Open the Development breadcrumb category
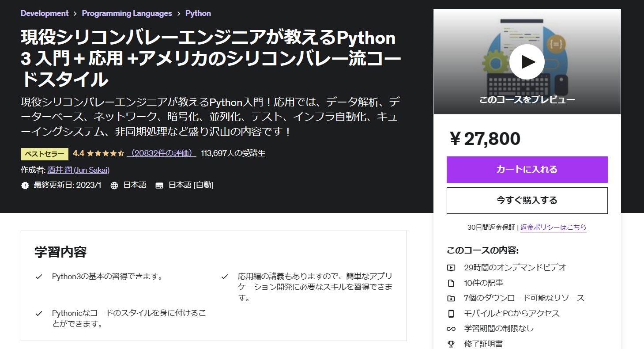Screen dimensions: 644x349 pyautogui.click(x=44, y=13)
